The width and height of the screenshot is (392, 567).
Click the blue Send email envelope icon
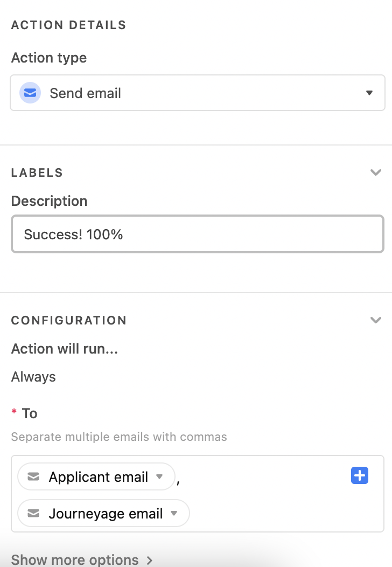coord(30,93)
